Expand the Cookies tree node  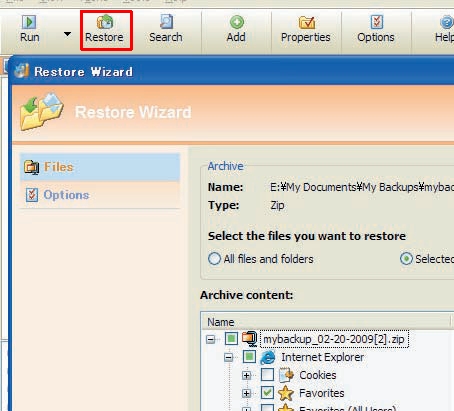click(246, 376)
